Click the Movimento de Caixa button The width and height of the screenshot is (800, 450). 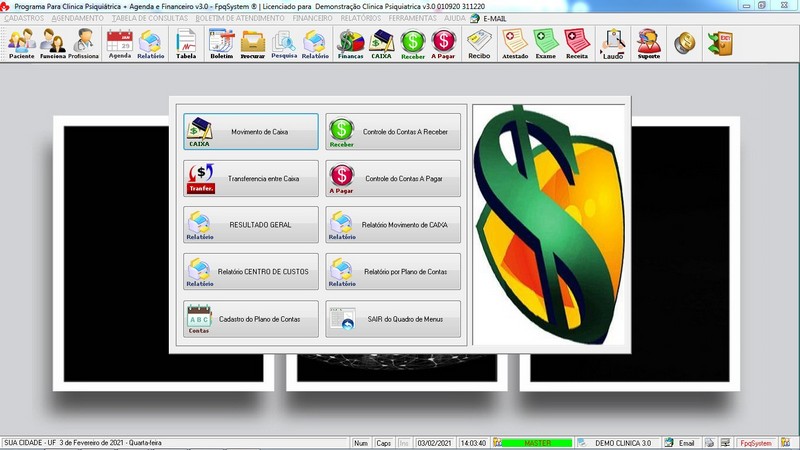click(x=251, y=132)
